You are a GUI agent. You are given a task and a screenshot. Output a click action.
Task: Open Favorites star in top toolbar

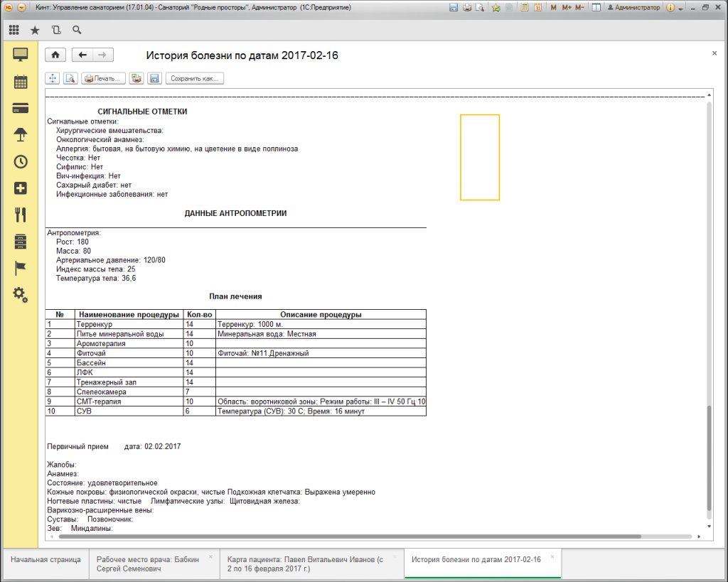tap(35, 31)
